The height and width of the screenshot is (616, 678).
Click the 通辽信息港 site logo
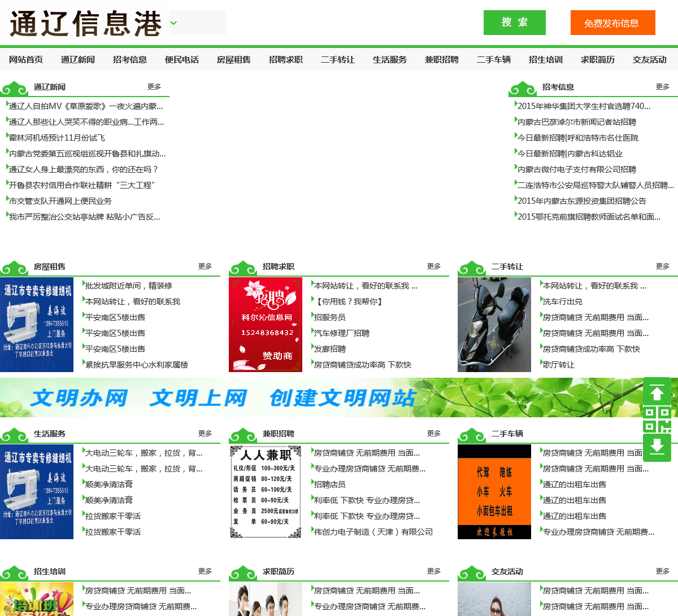(x=85, y=24)
